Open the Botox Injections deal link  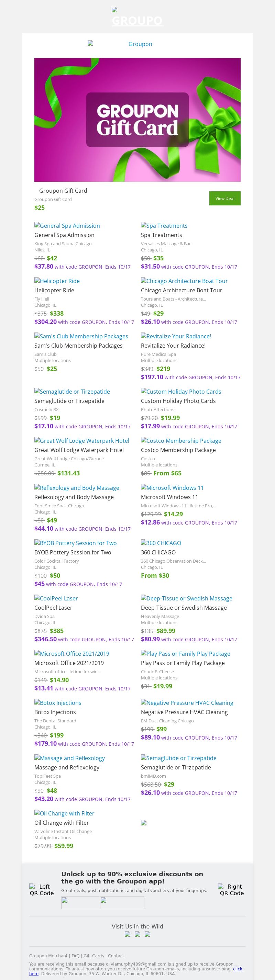tap(58, 703)
